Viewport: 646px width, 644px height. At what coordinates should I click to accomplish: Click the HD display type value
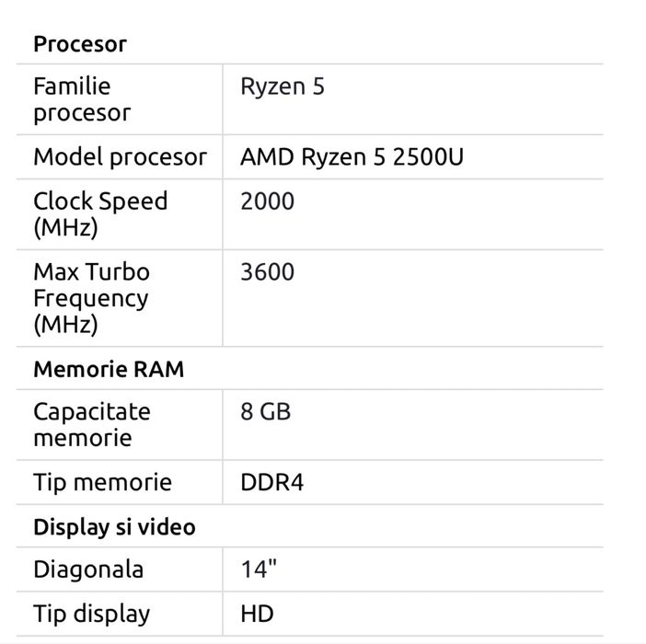pos(257,614)
